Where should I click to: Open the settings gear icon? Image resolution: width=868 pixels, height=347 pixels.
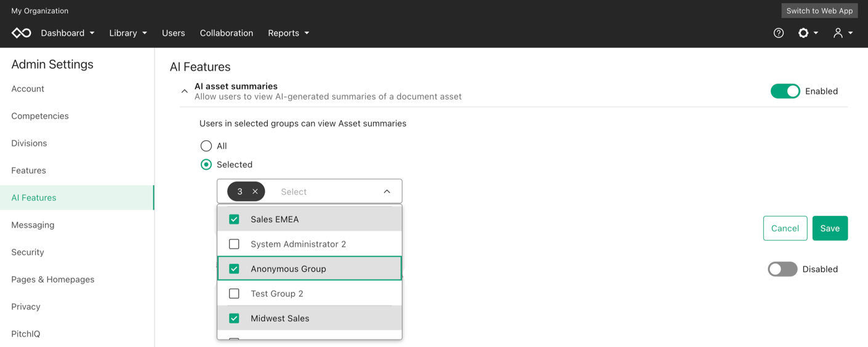click(803, 33)
